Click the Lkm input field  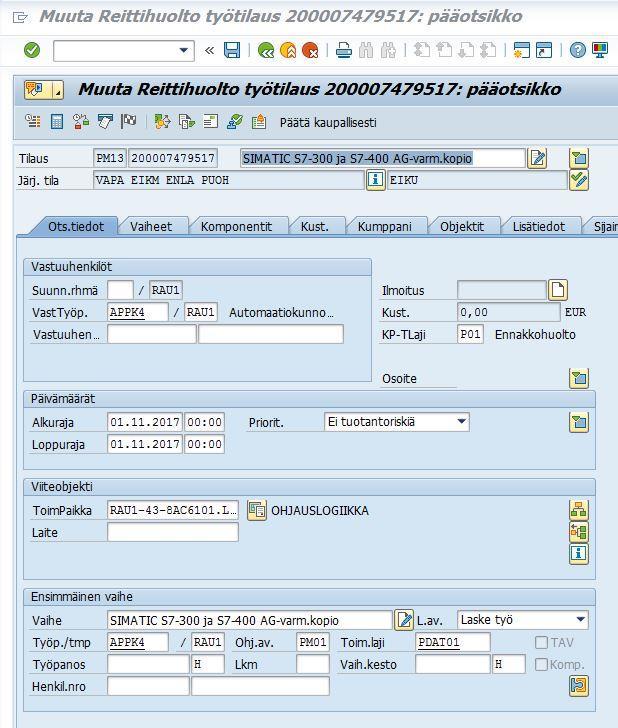(x=313, y=664)
